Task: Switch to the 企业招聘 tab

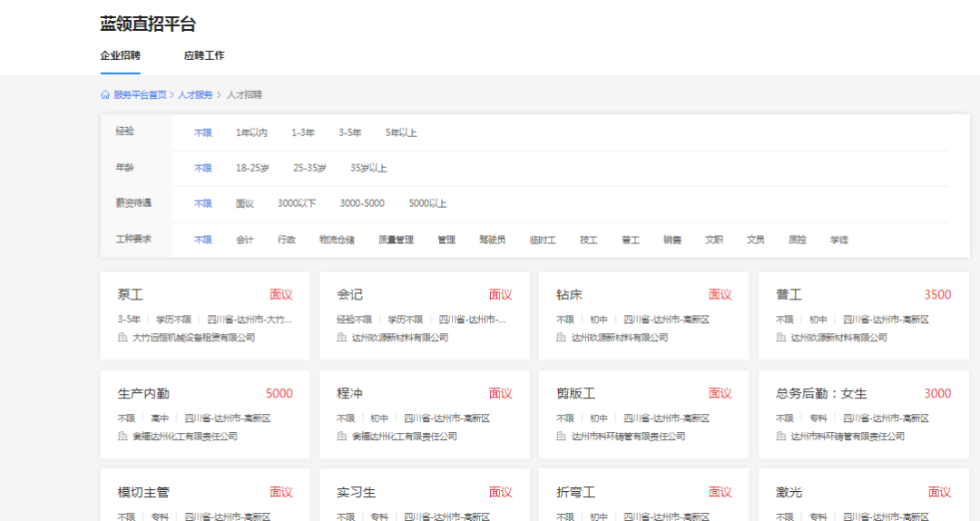Action: pyautogui.click(x=120, y=55)
